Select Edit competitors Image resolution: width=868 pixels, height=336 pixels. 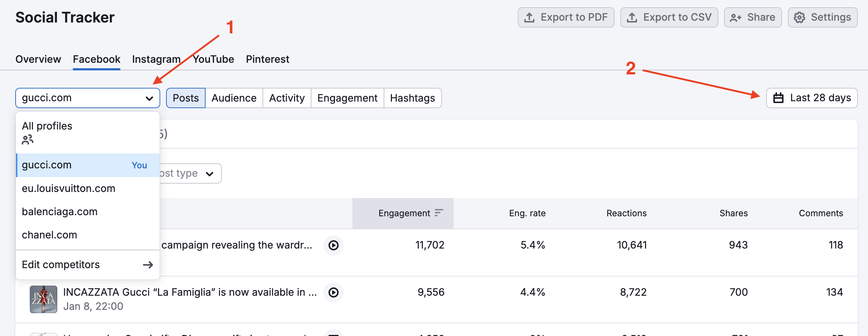point(60,265)
